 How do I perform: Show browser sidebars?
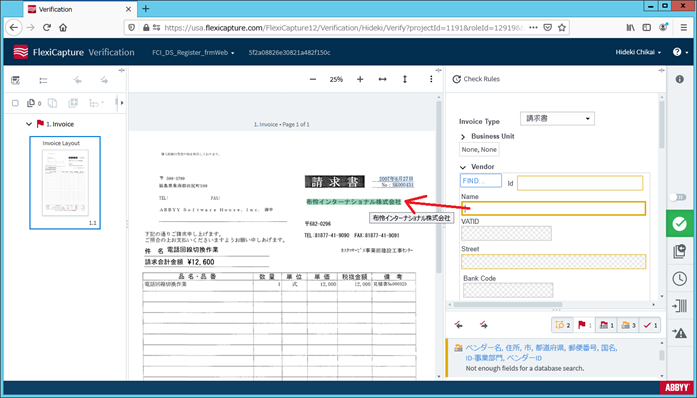click(647, 28)
